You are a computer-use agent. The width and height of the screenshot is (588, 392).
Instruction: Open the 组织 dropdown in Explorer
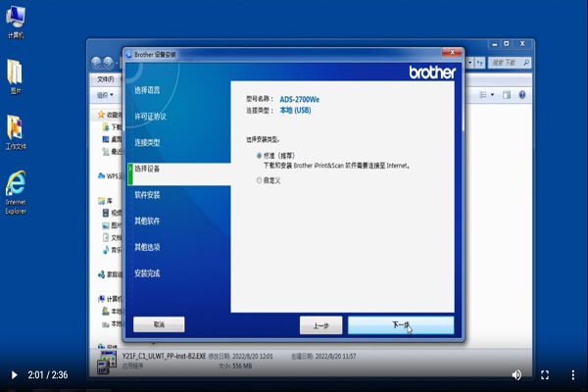pos(105,95)
